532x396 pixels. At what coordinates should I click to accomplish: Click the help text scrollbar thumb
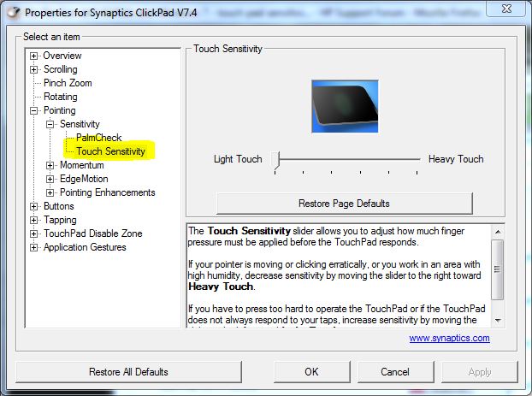[x=498, y=269]
